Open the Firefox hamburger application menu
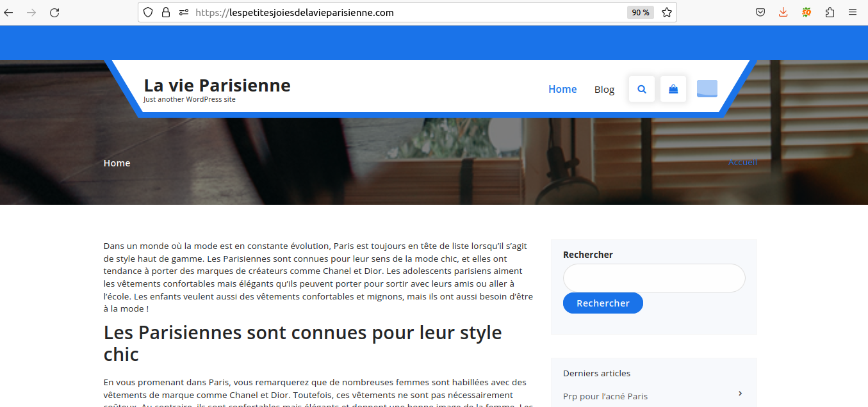868x407 pixels. [x=853, y=12]
